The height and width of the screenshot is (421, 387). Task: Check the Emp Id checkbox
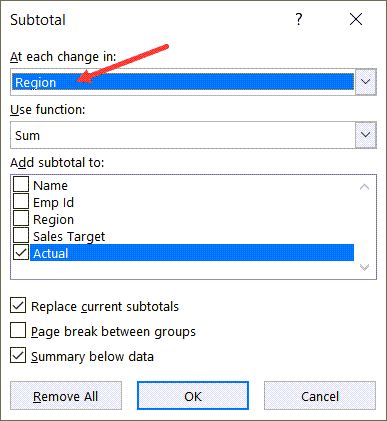[x=21, y=201]
